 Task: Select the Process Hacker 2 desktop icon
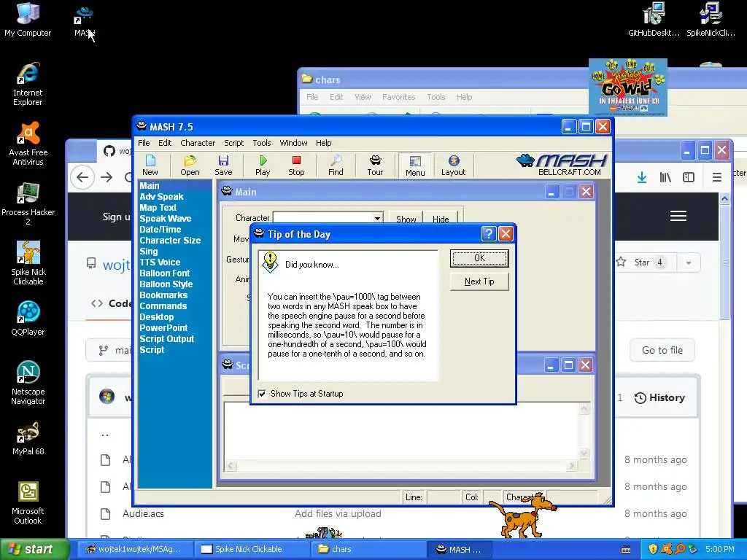(x=28, y=204)
